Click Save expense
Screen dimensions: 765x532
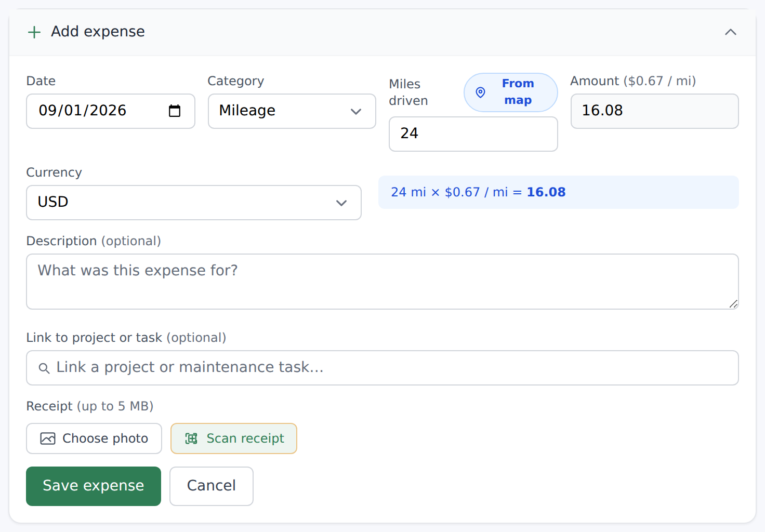pyautogui.click(x=94, y=486)
